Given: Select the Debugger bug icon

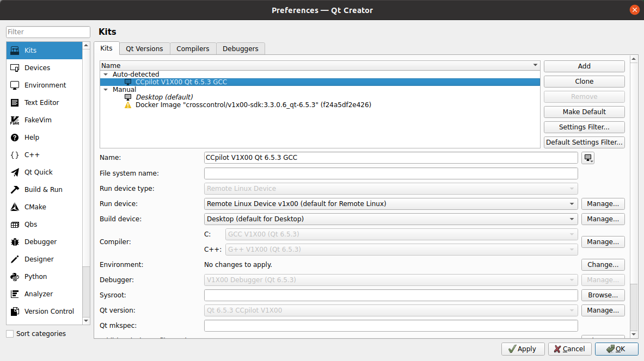Looking at the screenshot, I should [15, 242].
